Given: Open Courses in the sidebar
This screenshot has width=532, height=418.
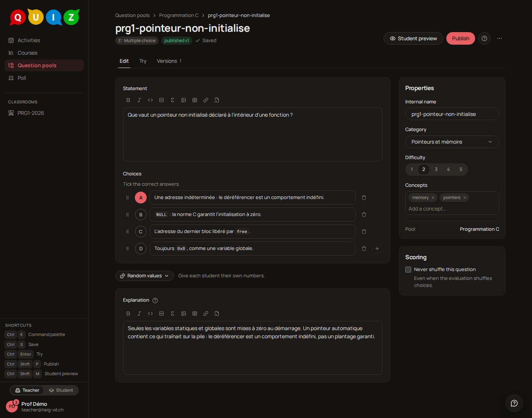Looking at the screenshot, I should point(44,53).
